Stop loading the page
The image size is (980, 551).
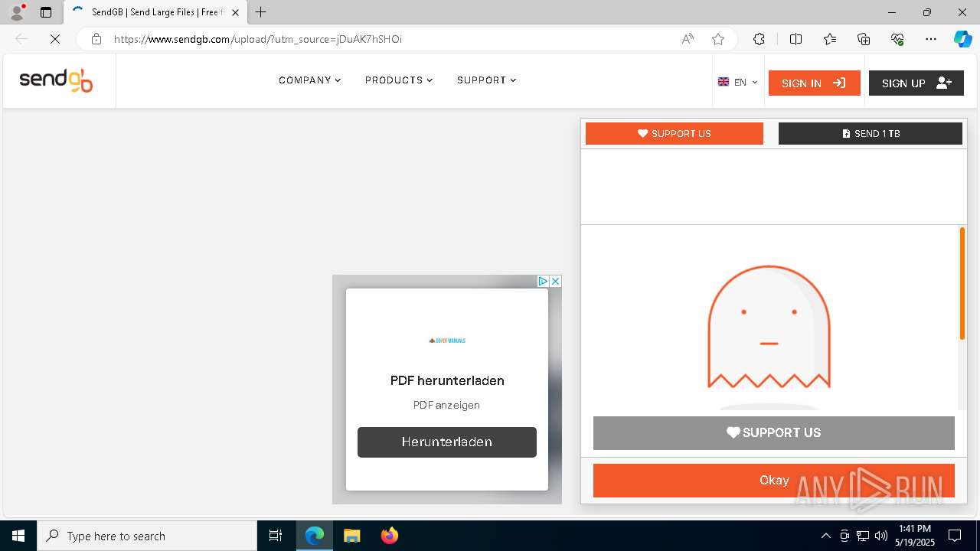[55, 39]
